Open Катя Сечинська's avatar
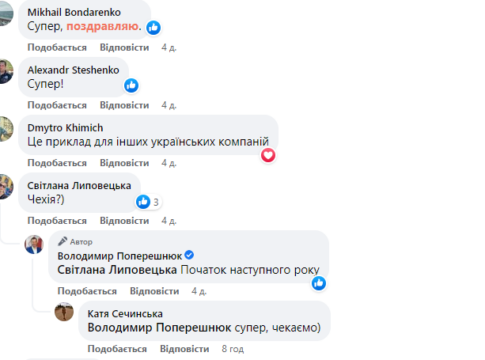 point(64,312)
